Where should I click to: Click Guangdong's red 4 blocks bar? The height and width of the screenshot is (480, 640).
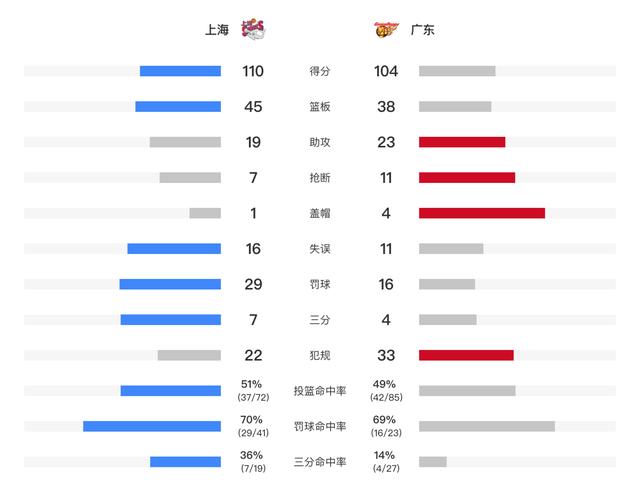point(482,213)
